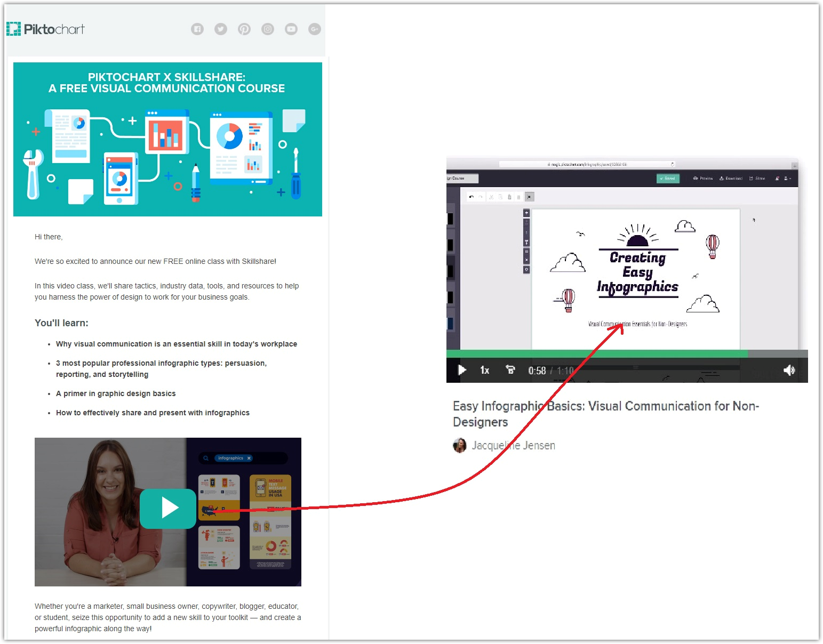
Task: Click the 'Creating Easy Infographics' canvas title
Action: click(x=638, y=272)
